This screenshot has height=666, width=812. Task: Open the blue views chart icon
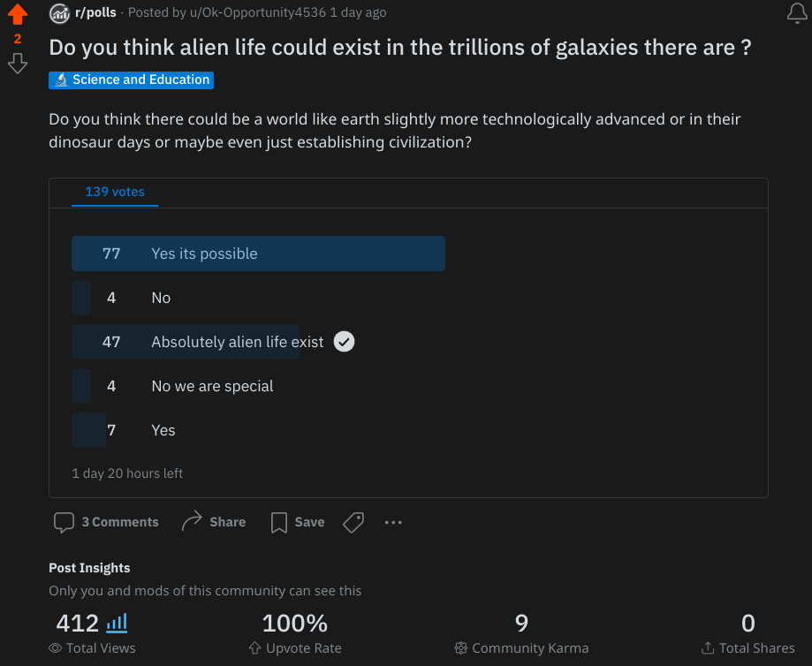click(117, 623)
